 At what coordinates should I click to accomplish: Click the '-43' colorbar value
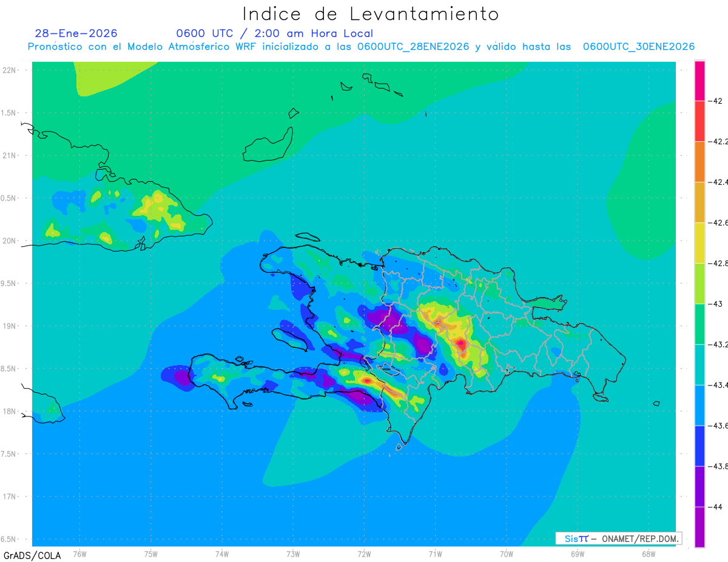click(x=716, y=304)
